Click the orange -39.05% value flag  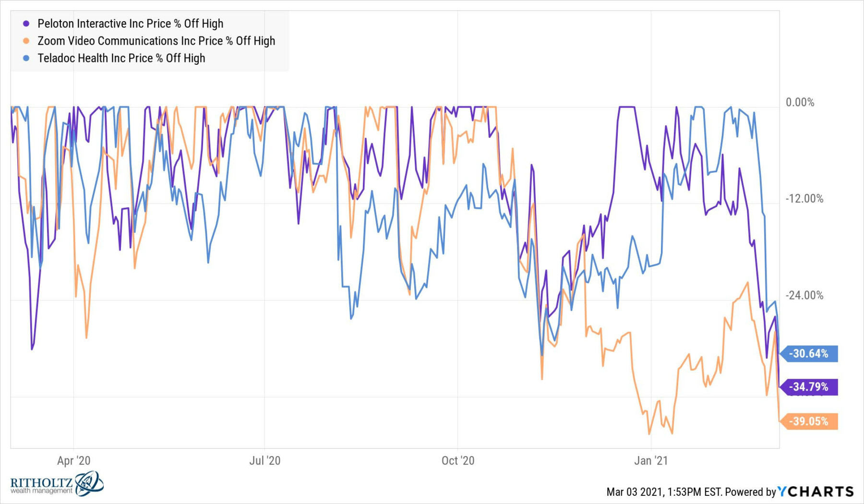coord(809,421)
